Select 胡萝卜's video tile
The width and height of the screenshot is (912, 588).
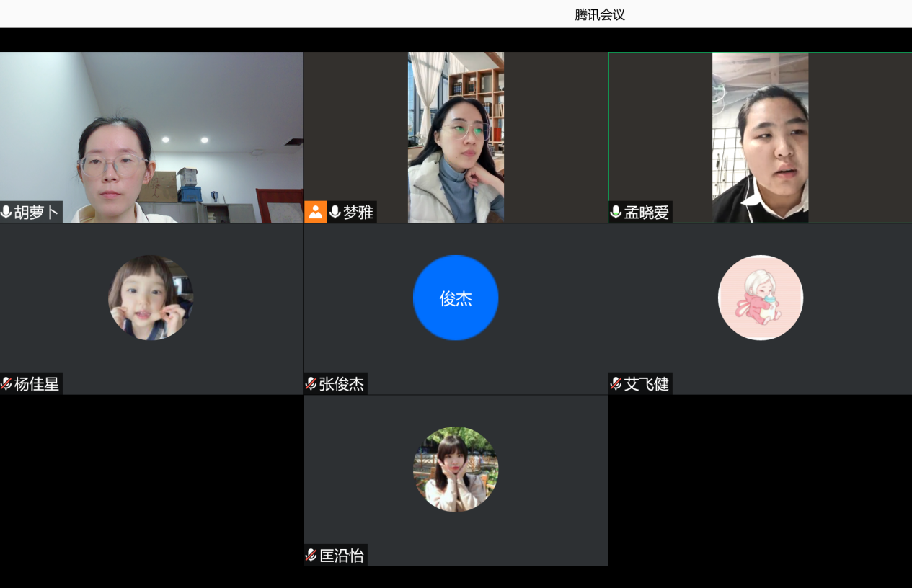pyautogui.click(x=151, y=137)
